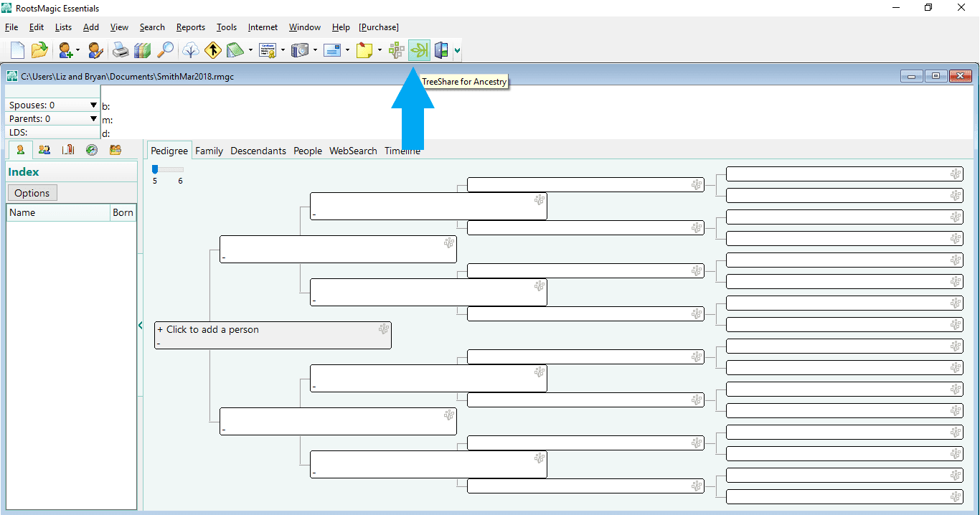This screenshot has height=515, width=980.
Task: Click the Options button
Action: [x=32, y=192]
